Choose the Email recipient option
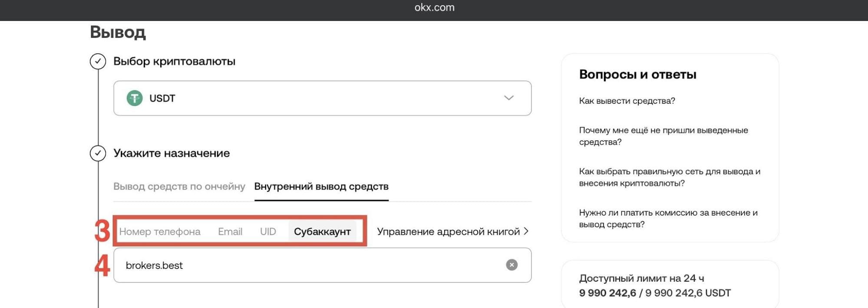The height and width of the screenshot is (308, 868). pos(230,232)
